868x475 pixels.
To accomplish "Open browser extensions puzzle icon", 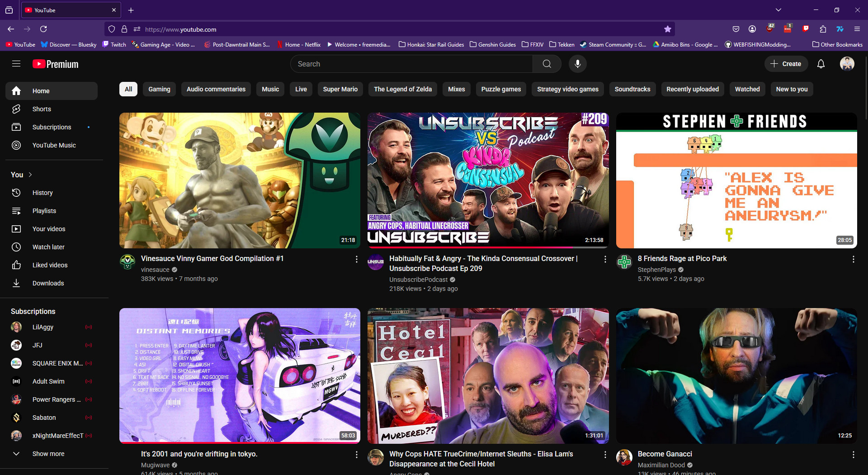I will click(x=823, y=29).
